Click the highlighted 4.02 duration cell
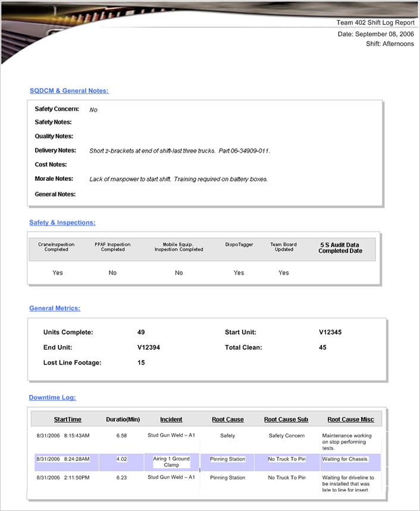The image size is (420, 511). point(121,459)
